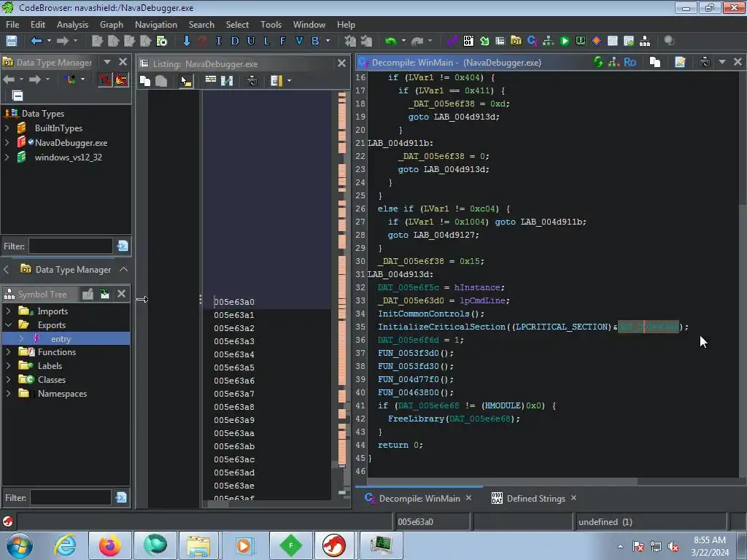Click the Save icon in main toolbar

(x=12, y=41)
